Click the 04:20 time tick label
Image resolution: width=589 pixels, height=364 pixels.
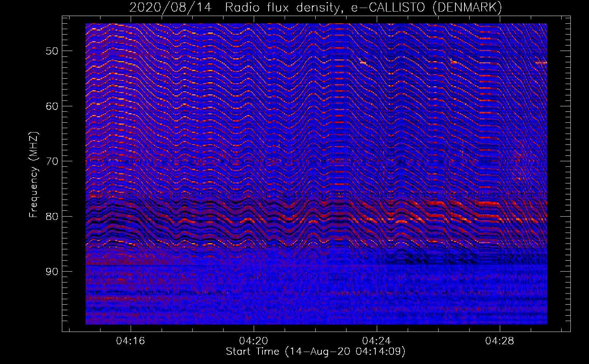[x=253, y=341]
